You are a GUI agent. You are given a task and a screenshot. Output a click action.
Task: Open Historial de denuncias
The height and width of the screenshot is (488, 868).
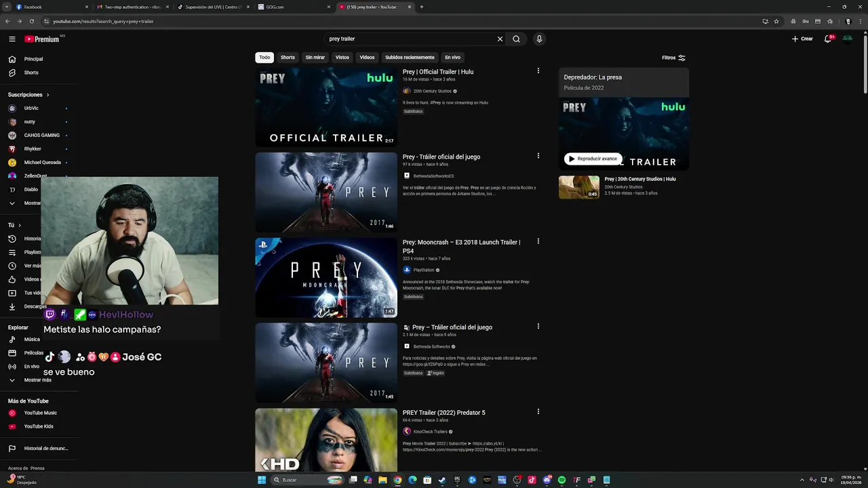(46, 449)
